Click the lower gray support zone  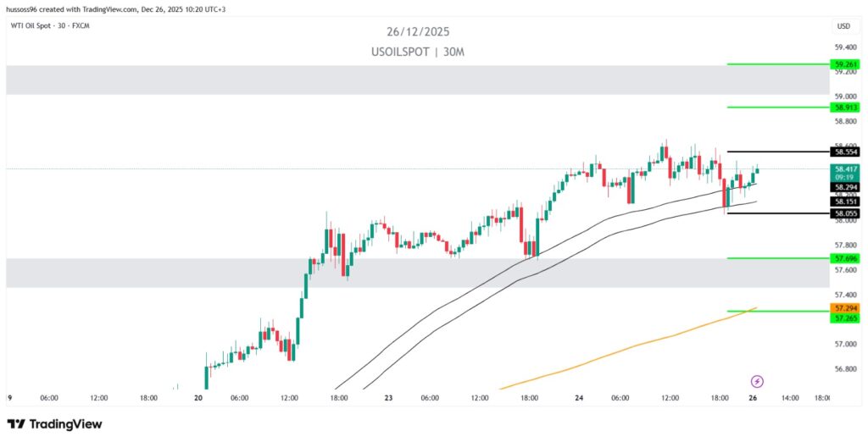(x=415, y=273)
